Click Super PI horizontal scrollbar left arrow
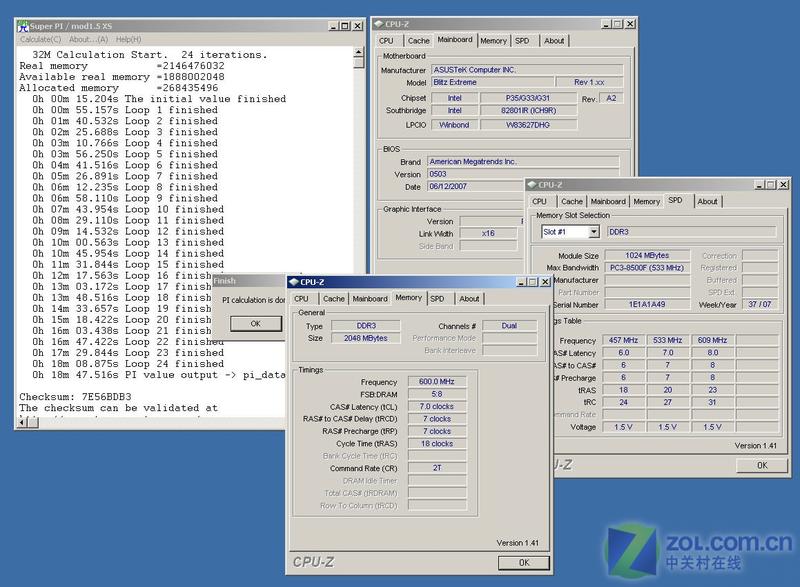This screenshot has height=587, width=800. (x=22, y=422)
